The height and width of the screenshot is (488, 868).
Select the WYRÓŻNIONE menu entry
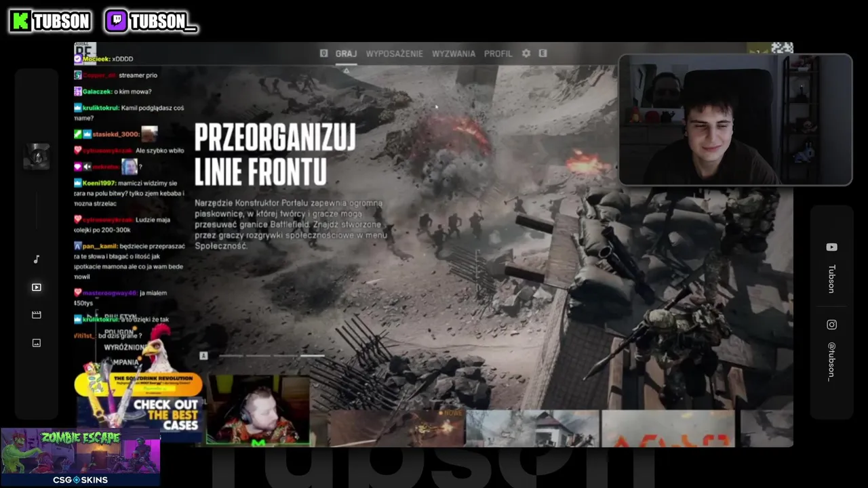click(x=125, y=347)
